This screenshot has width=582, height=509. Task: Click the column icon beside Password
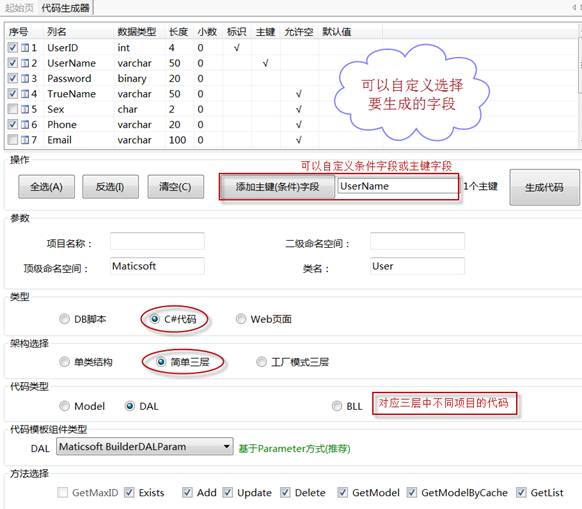25,78
